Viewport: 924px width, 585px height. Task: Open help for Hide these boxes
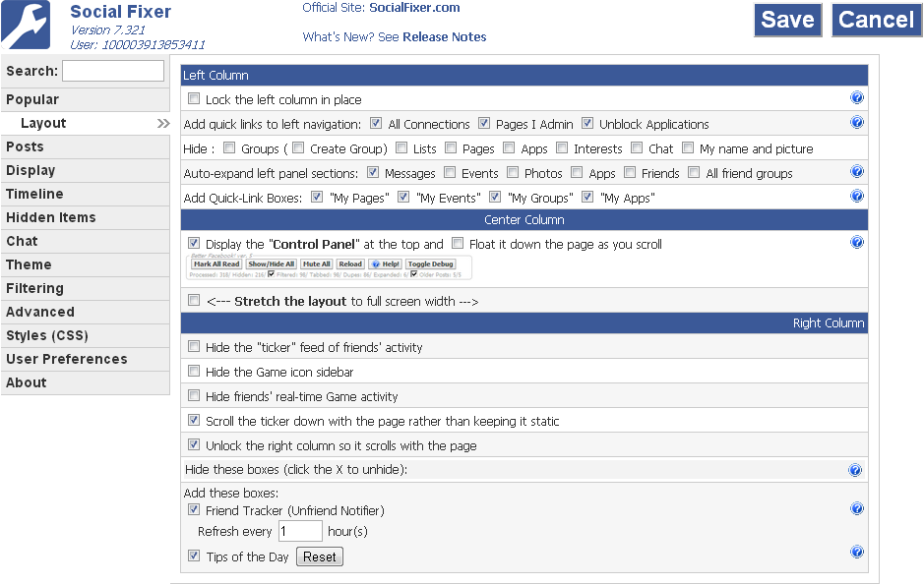[x=855, y=470]
